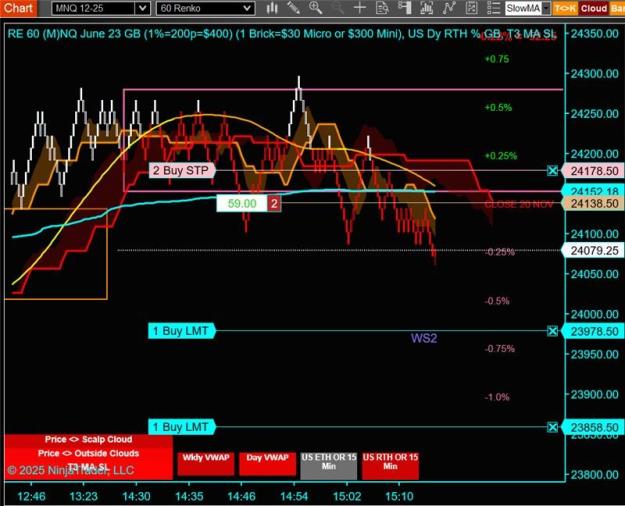
Task: Click the greyed zoom out magnifier
Action: click(x=338, y=8)
